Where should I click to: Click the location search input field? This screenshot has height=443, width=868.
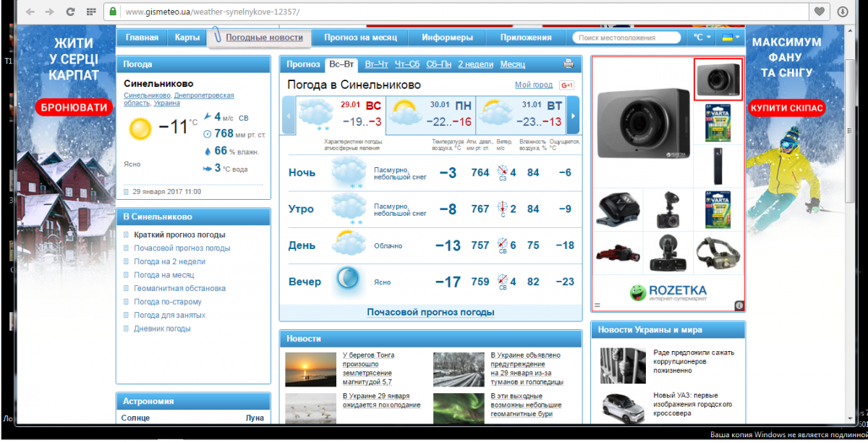(626, 38)
